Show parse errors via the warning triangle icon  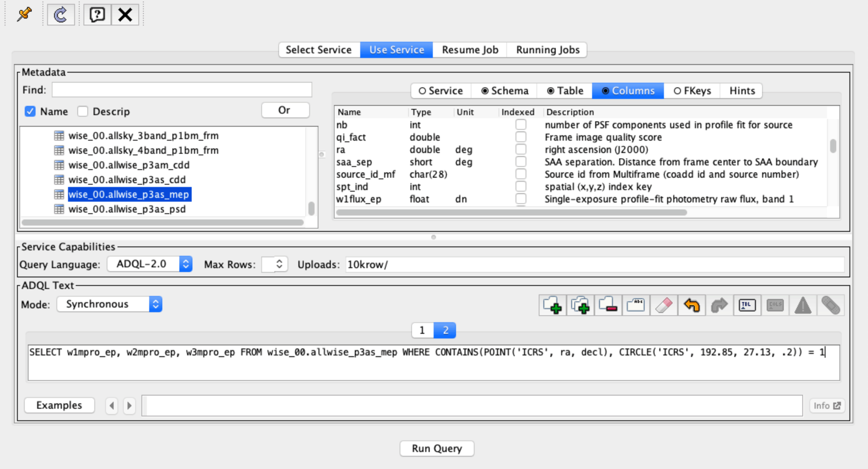[802, 305]
